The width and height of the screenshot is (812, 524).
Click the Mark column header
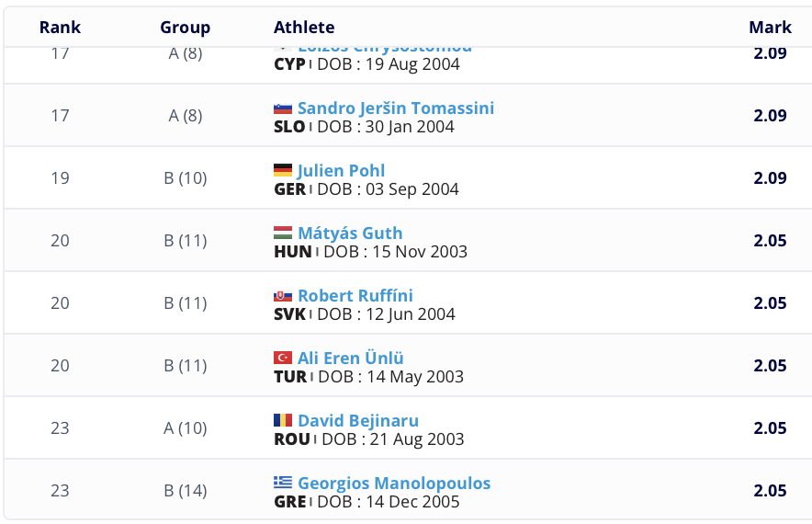[770, 28]
